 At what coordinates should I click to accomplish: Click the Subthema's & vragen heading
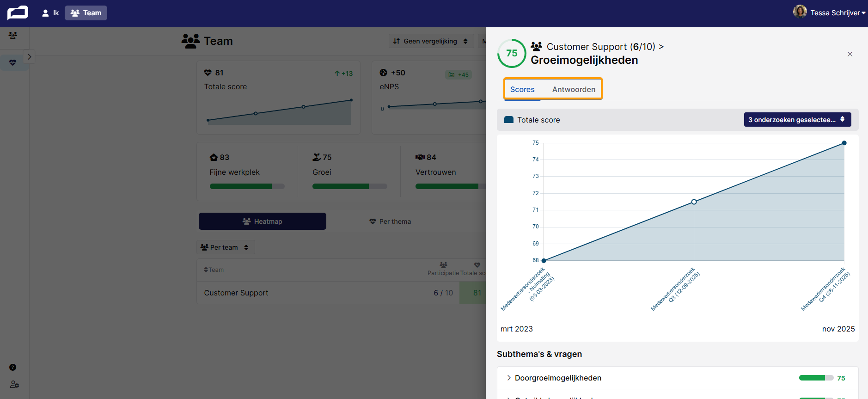coord(539,354)
